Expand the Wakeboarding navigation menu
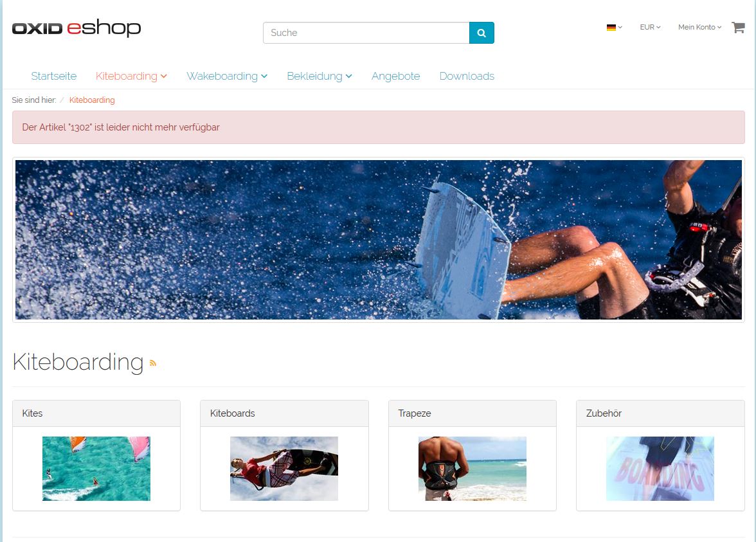Screen dimensions: 756x542 click(x=227, y=76)
